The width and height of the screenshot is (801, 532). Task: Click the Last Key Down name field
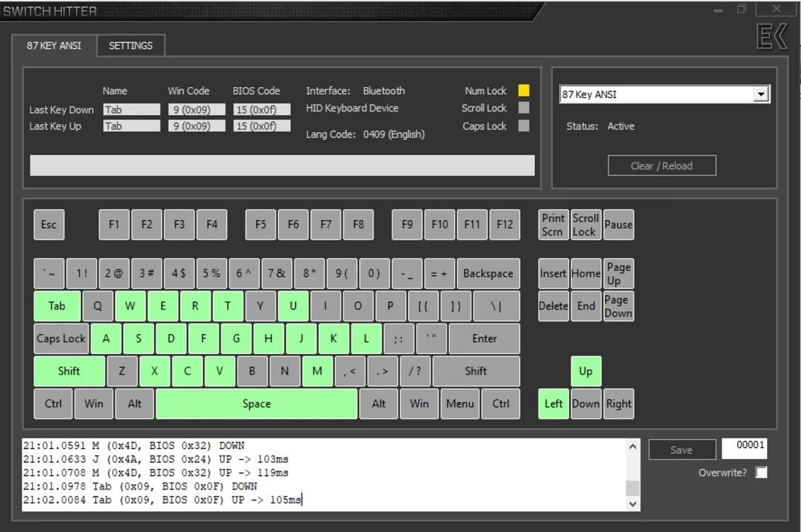click(x=132, y=110)
